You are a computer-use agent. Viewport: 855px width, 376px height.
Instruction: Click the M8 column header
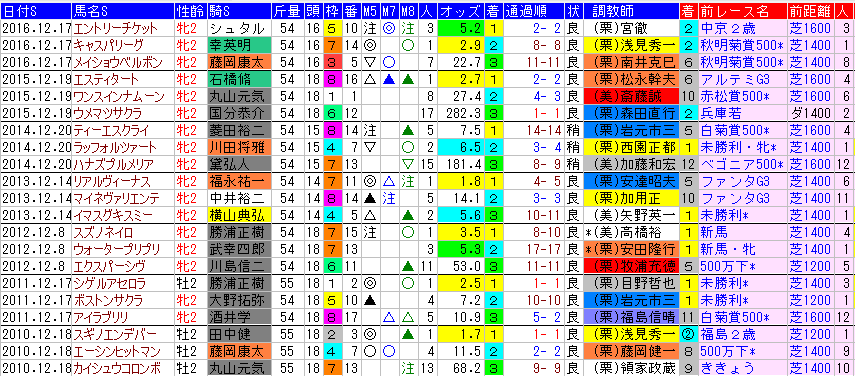click(408, 11)
